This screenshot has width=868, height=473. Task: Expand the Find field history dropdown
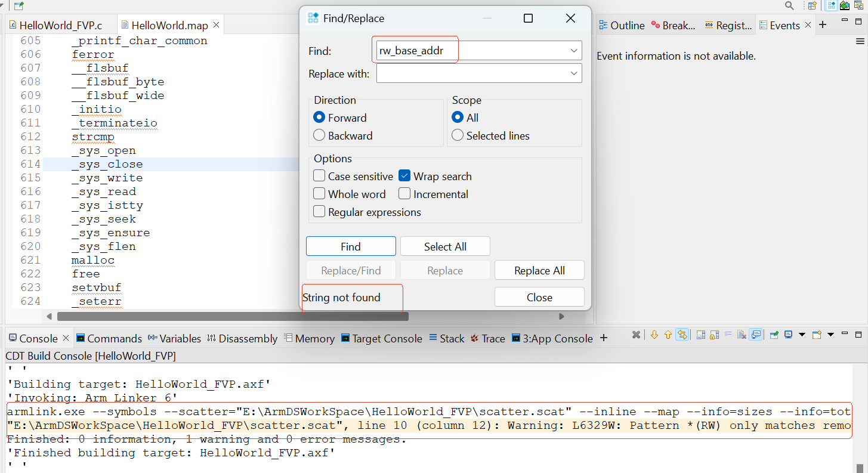coord(574,51)
